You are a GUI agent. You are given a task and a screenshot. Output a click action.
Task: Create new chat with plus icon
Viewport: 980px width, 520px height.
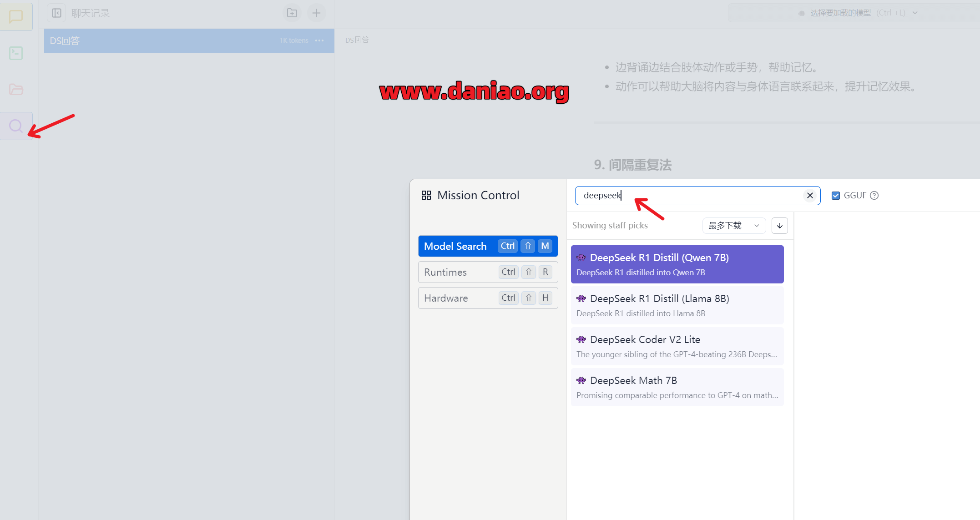point(316,13)
